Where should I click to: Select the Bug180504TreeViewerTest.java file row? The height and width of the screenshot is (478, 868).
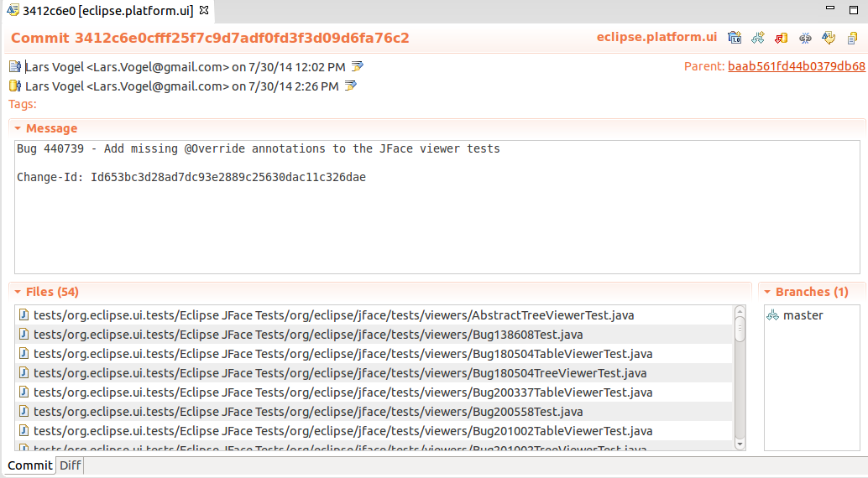[x=374, y=373]
